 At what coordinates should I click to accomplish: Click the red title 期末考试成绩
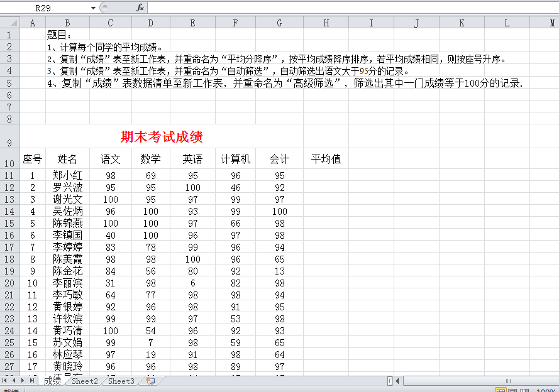point(162,137)
